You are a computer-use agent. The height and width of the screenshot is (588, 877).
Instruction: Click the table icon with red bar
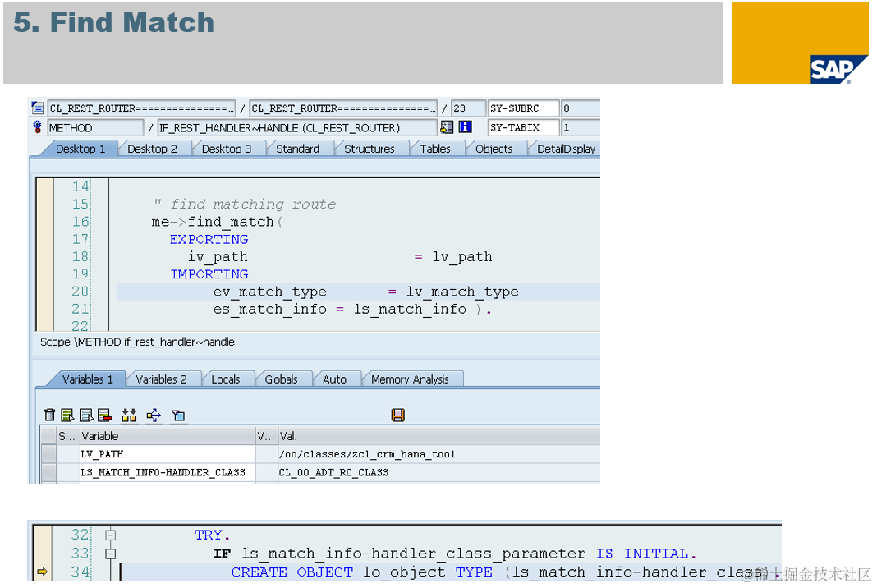(x=104, y=415)
